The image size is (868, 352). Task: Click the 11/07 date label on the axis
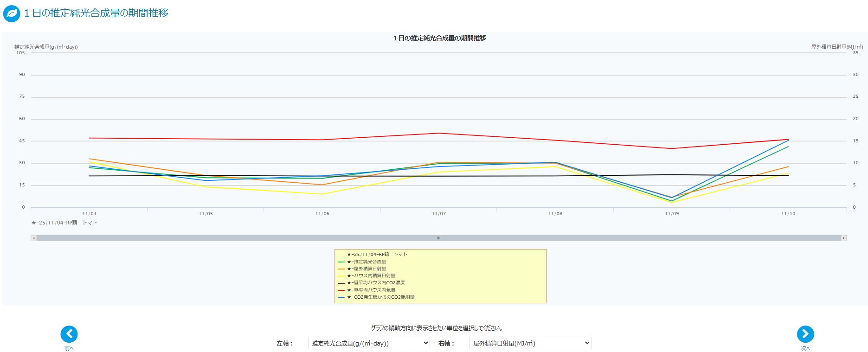(439, 214)
